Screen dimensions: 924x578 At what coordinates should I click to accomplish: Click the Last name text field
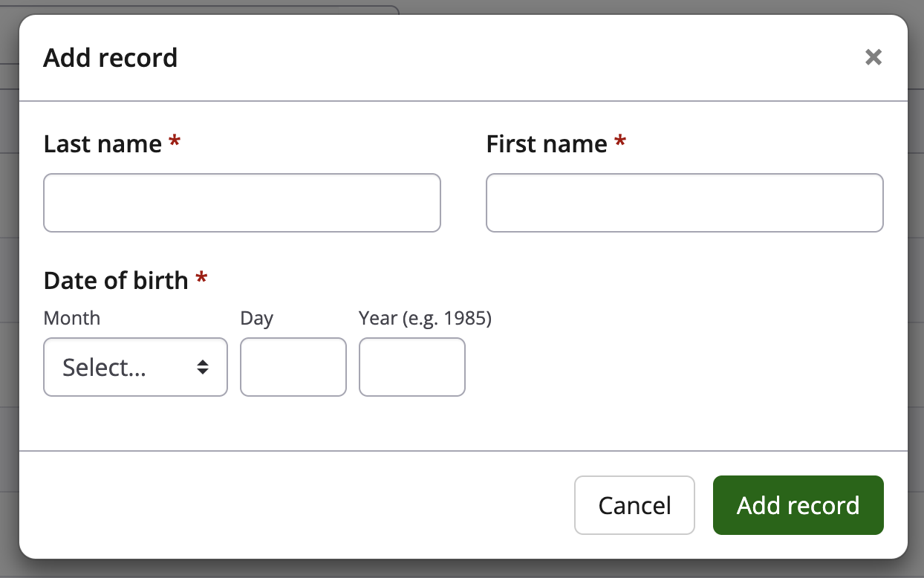[242, 203]
